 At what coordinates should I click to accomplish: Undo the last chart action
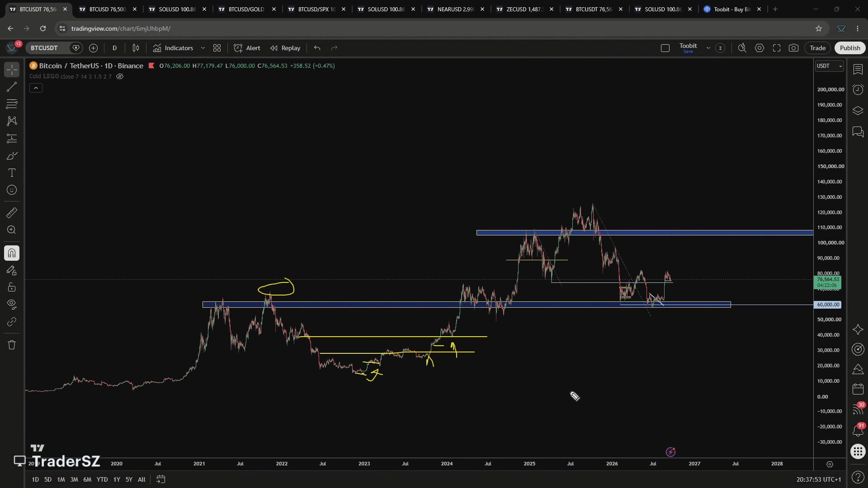[x=317, y=48]
